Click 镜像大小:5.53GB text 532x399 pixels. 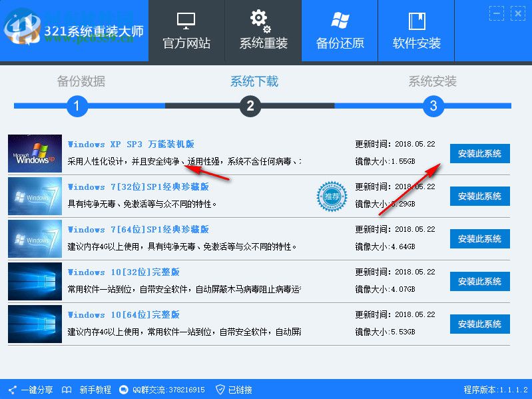coord(385,332)
